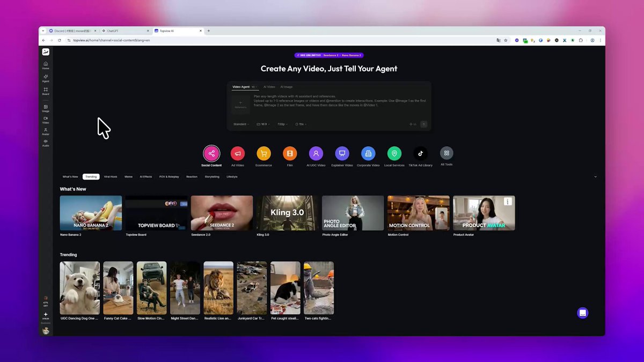Image resolution: width=644 pixels, height=362 pixels.
Task: Select the Ecommerce cart icon
Action: pyautogui.click(x=264, y=153)
